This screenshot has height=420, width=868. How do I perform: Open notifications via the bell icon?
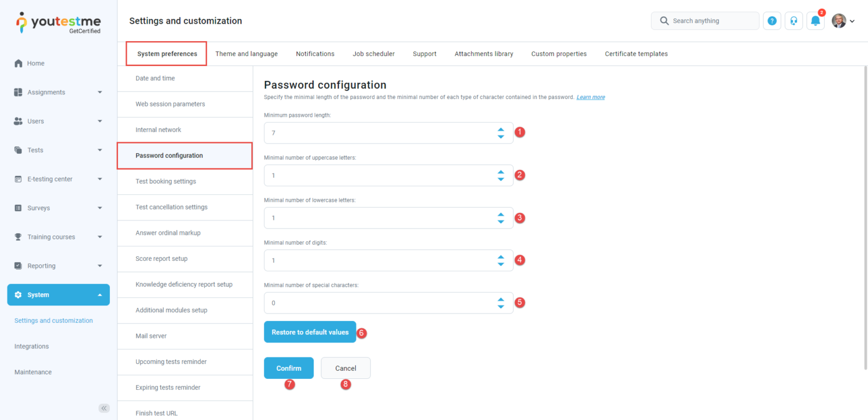(x=815, y=20)
